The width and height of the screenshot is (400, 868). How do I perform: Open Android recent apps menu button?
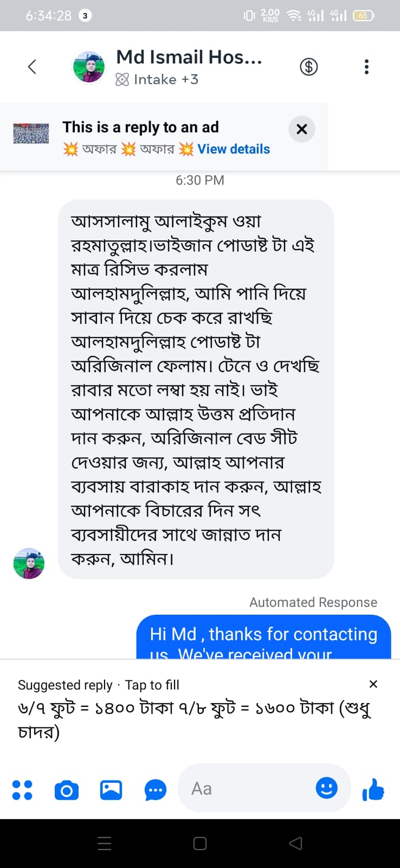[x=105, y=843]
